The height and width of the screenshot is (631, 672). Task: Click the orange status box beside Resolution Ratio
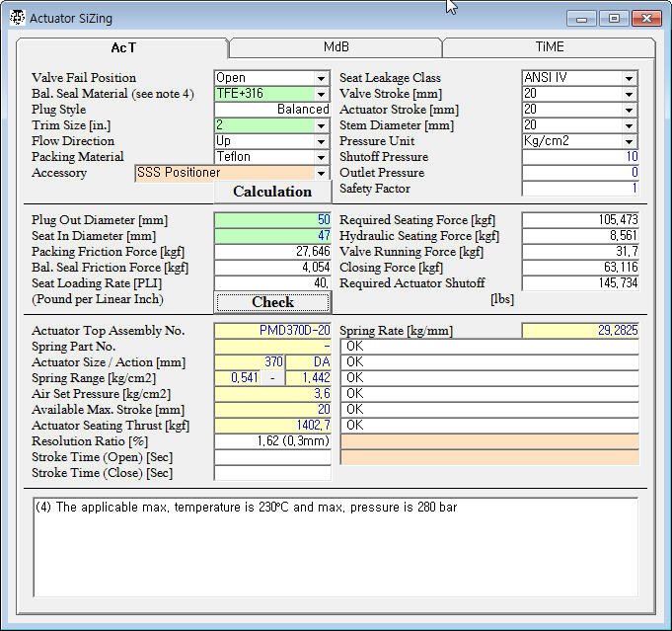[489, 441]
